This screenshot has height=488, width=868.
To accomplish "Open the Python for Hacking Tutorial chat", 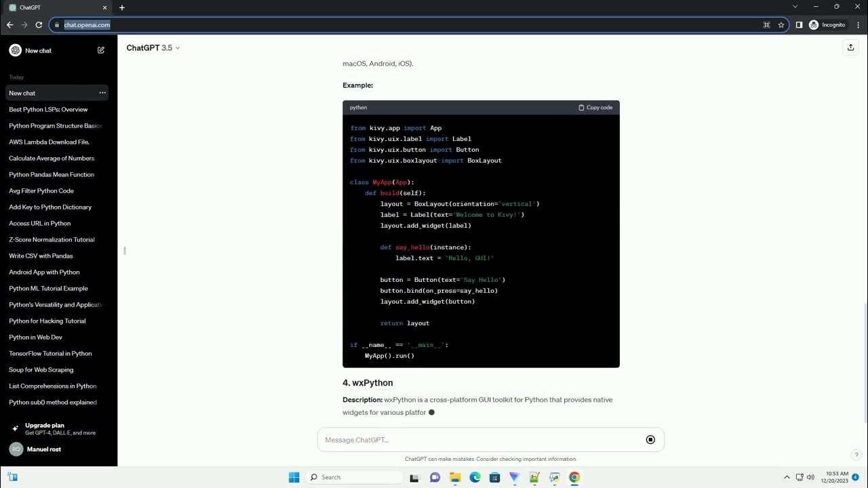I will pyautogui.click(x=57, y=321).
